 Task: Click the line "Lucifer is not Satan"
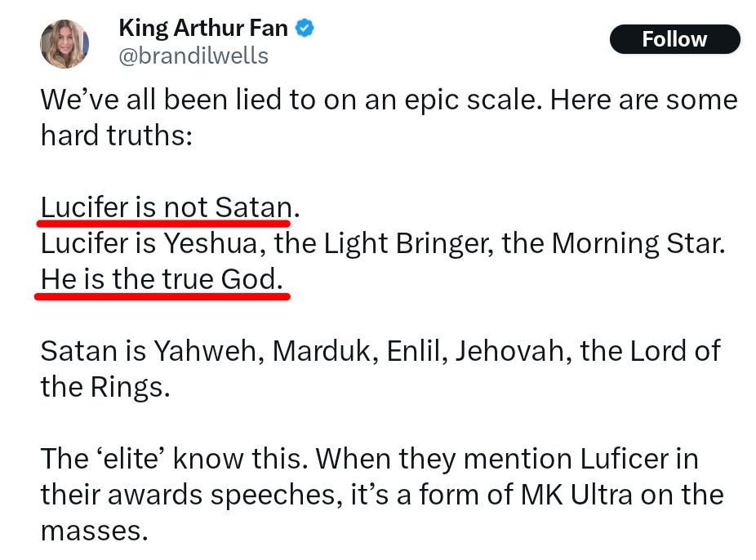pos(167,207)
